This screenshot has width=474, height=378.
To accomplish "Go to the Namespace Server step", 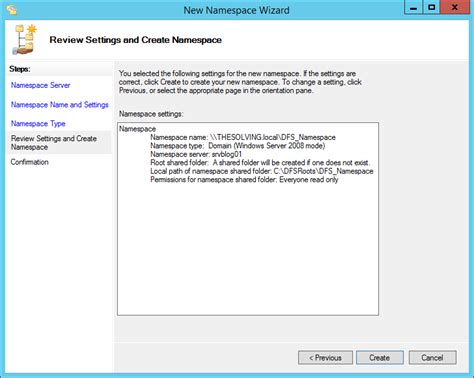I will (40, 85).
